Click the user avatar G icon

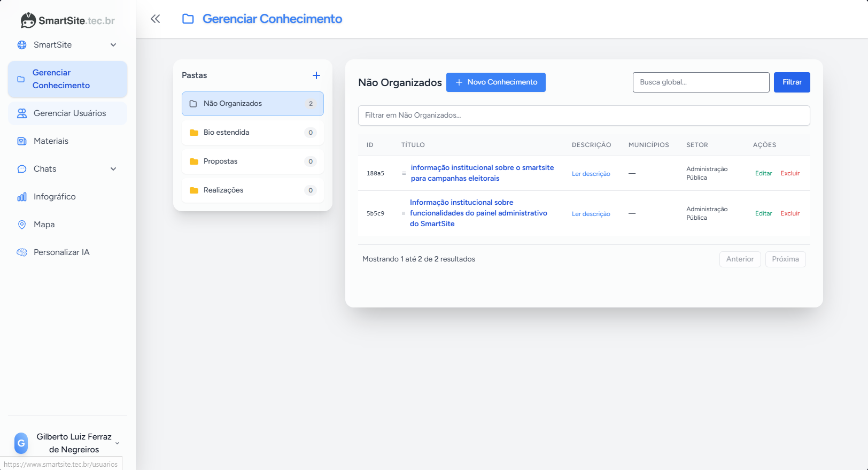point(21,443)
